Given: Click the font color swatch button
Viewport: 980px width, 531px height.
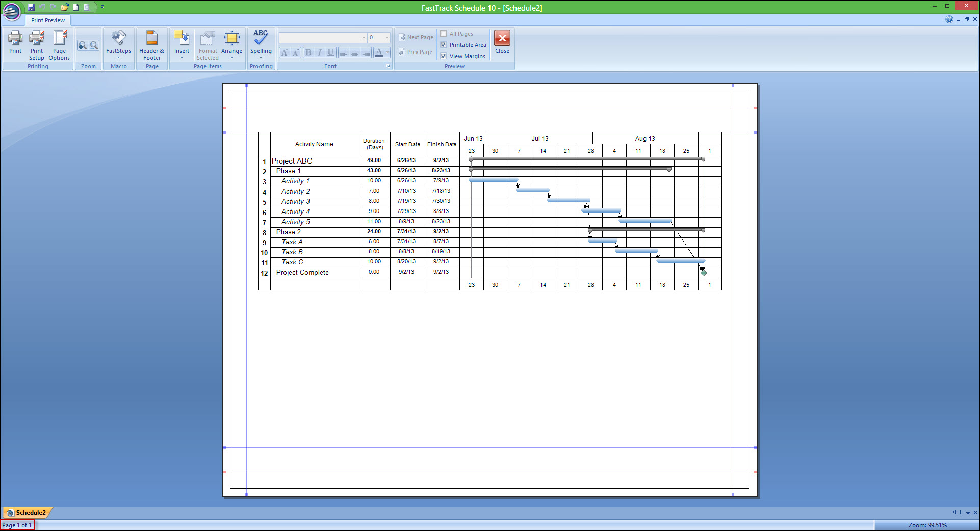Looking at the screenshot, I should (378, 52).
